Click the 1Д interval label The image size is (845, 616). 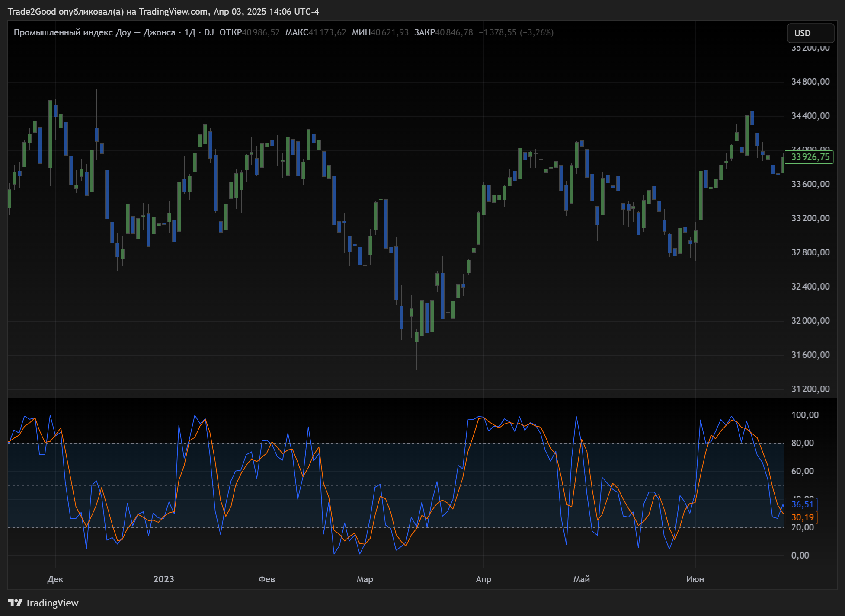click(x=190, y=32)
